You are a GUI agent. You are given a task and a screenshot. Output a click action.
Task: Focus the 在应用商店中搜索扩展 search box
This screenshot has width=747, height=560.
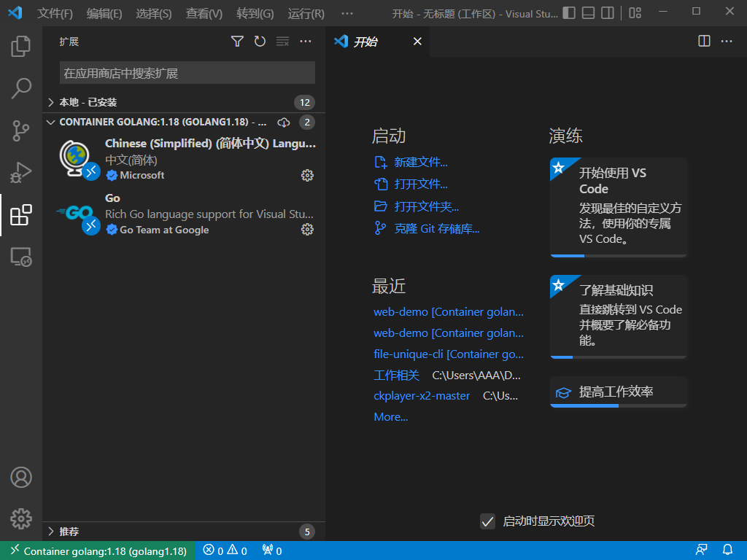tap(187, 73)
